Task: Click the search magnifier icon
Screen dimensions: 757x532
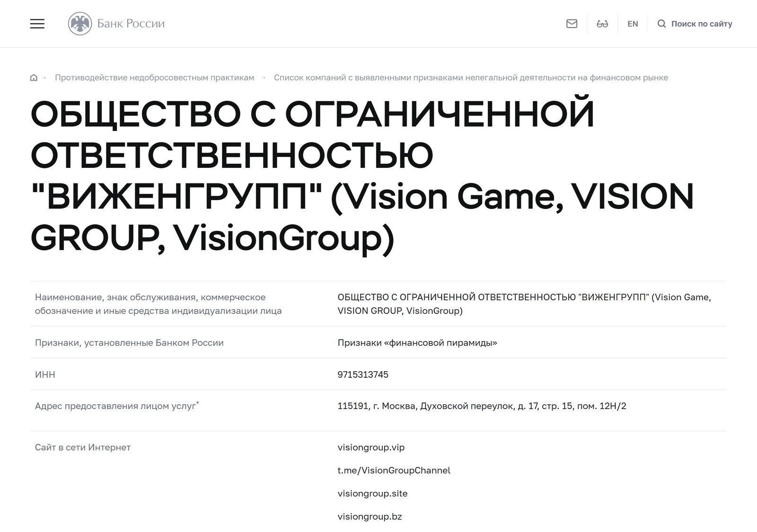Action: (x=661, y=24)
